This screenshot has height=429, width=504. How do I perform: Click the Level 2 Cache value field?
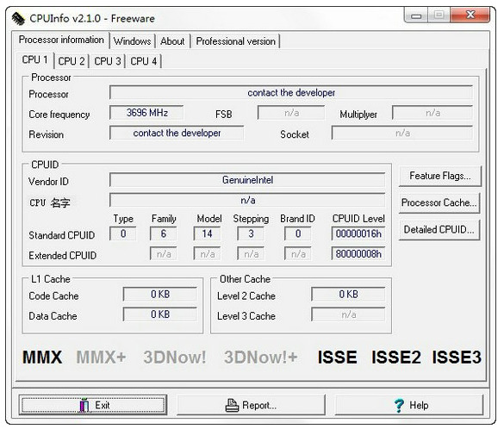pyautogui.click(x=348, y=294)
